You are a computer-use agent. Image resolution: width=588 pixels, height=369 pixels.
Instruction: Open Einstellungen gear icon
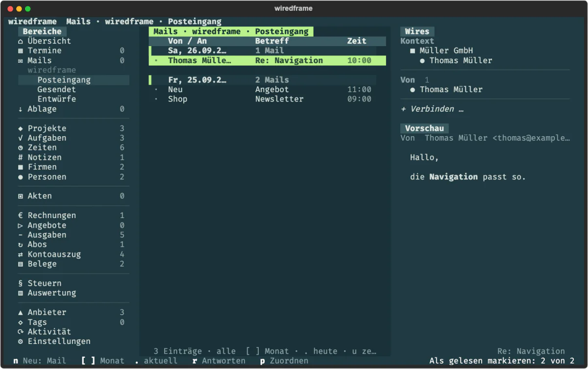tap(21, 342)
